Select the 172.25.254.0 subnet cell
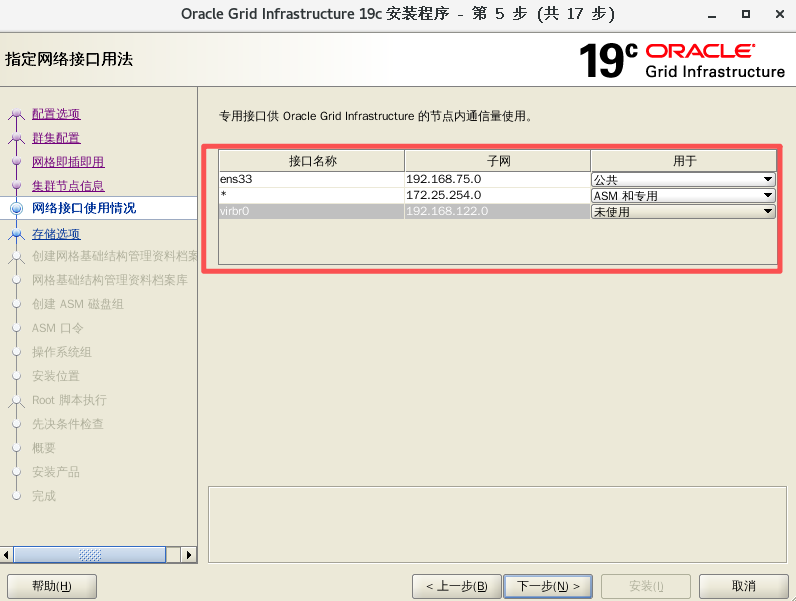This screenshot has width=796, height=601. (x=498, y=195)
